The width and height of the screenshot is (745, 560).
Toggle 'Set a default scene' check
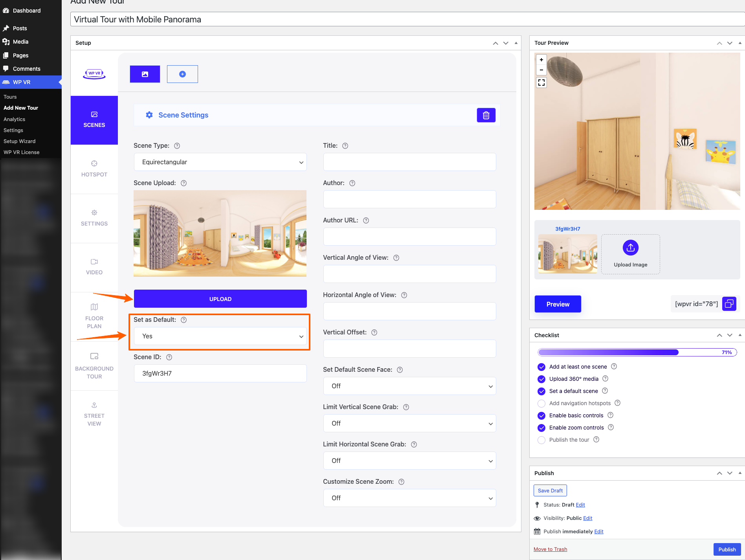click(541, 391)
